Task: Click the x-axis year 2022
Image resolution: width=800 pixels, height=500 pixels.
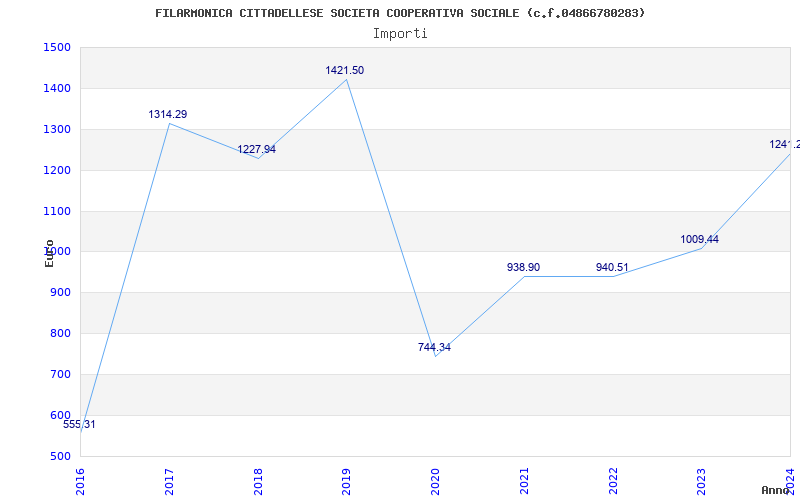Action: [613, 482]
